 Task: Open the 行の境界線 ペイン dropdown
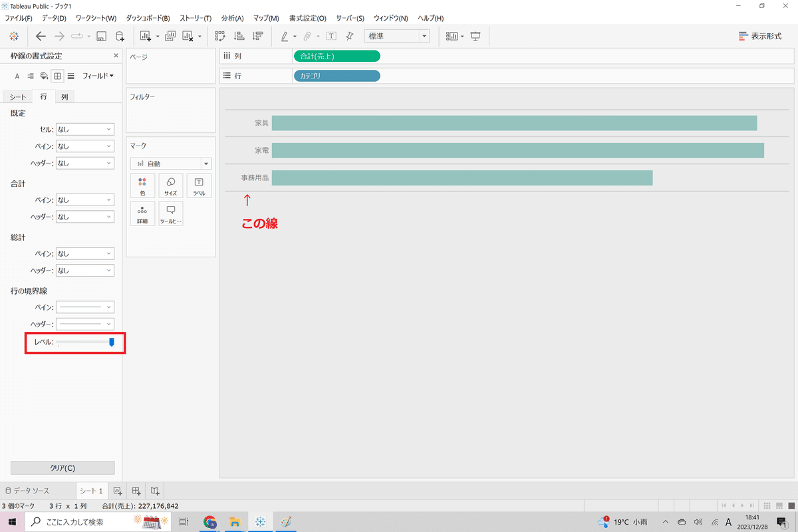point(84,307)
